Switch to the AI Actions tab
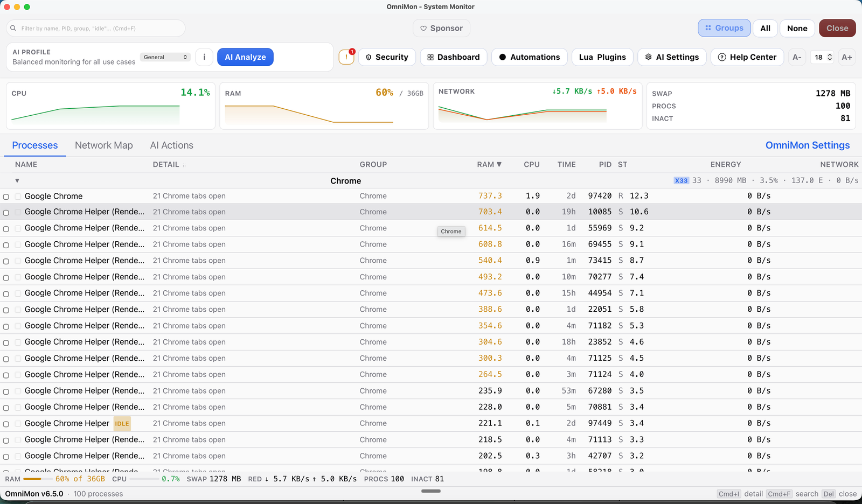Image resolution: width=862 pixels, height=504 pixels. point(171,145)
